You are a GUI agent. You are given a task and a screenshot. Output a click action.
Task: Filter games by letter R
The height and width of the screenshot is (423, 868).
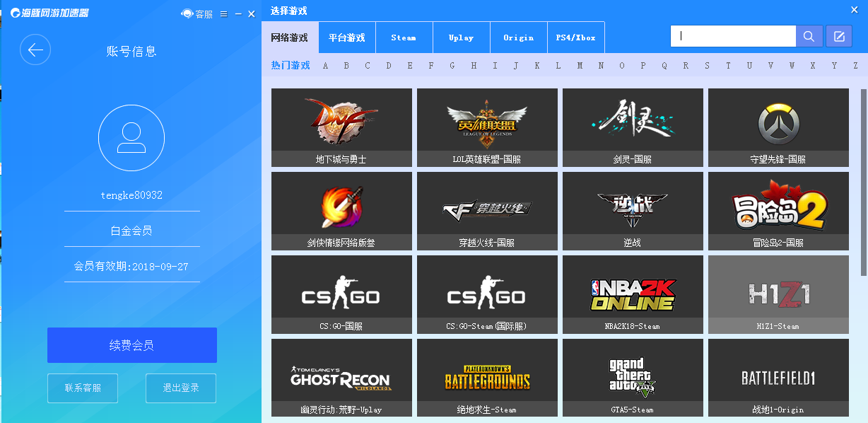click(x=686, y=66)
